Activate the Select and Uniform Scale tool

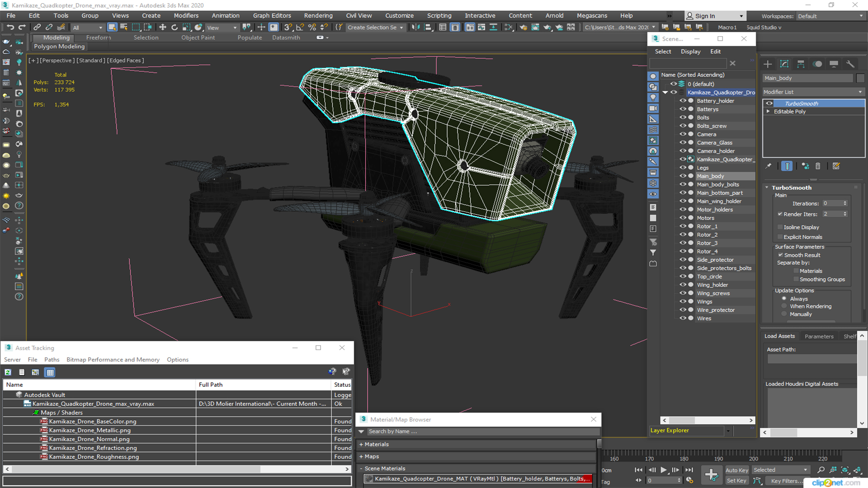[x=186, y=28]
